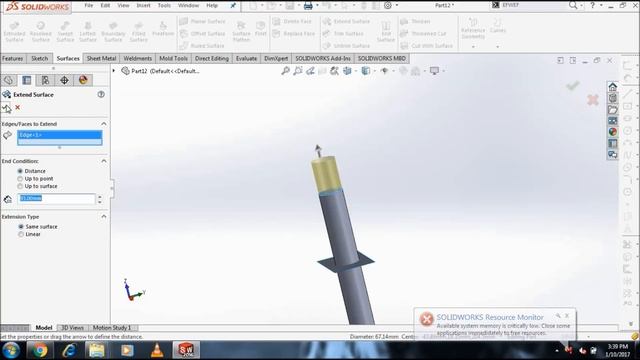Open Display Style dropdown arrow

click(374, 71)
